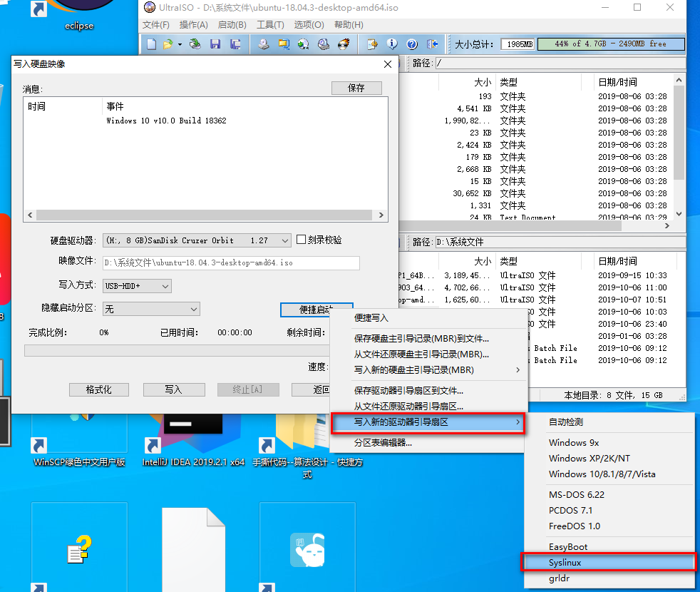The width and height of the screenshot is (700, 592).
Task: Create a new ISO via the blank page icon
Action: coord(151,44)
